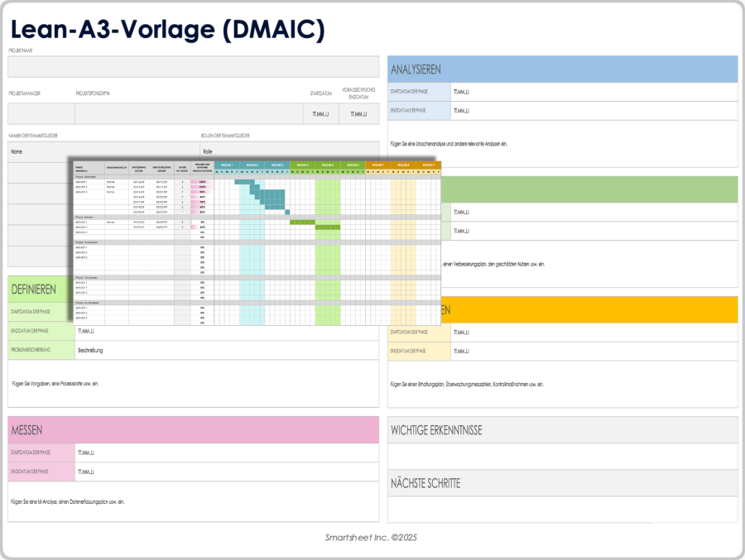Click the Name cell under team members
745x560 pixels.
coord(104,151)
